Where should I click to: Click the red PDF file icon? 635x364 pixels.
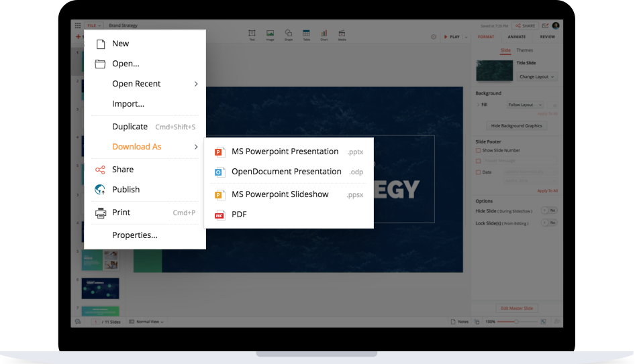pos(219,215)
